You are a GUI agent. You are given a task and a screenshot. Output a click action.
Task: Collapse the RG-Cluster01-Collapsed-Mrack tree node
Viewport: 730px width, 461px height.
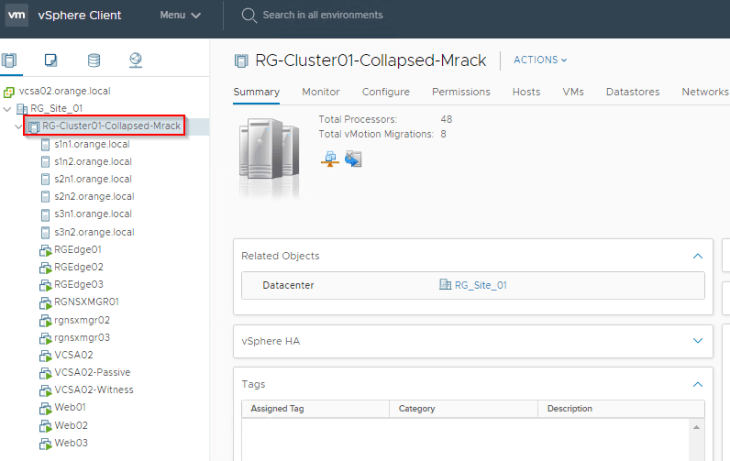[18, 126]
